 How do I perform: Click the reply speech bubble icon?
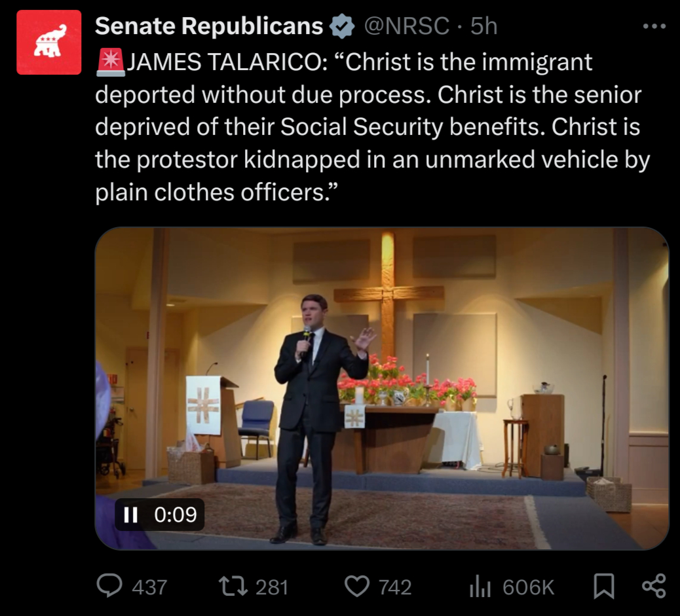pyautogui.click(x=109, y=587)
